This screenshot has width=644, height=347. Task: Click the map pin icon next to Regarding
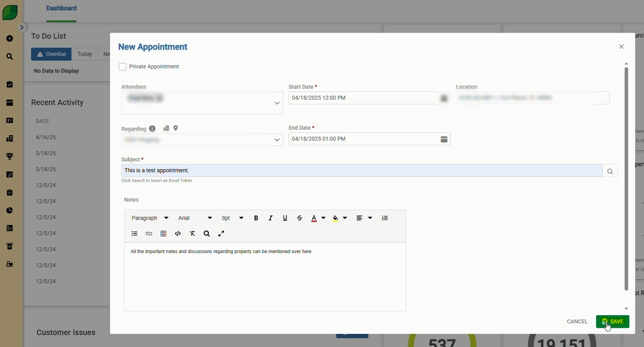pyautogui.click(x=176, y=128)
